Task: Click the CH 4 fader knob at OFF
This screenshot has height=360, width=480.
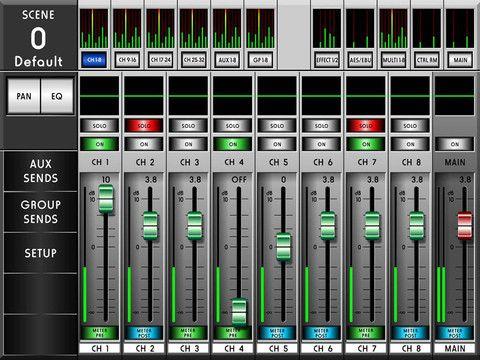Action: (239, 312)
